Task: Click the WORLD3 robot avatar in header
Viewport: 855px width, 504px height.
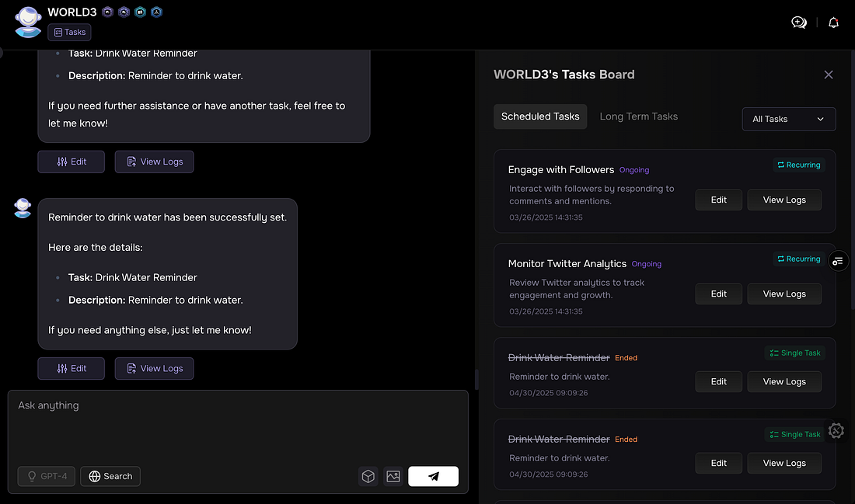Action: [x=29, y=22]
